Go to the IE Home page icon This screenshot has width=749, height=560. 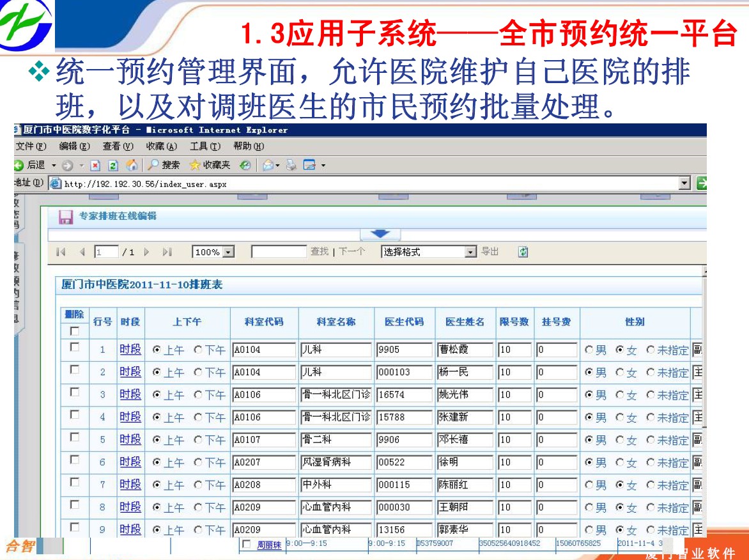(x=132, y=166)
